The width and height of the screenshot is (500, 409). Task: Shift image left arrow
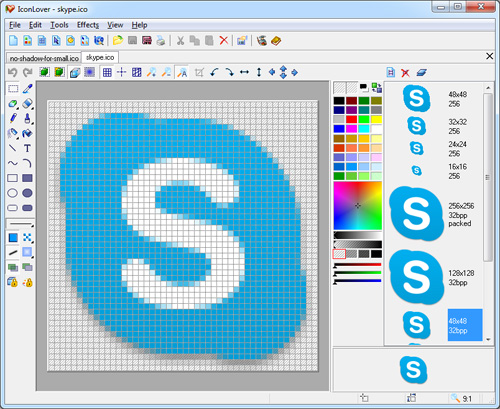(x=272, y=72)
